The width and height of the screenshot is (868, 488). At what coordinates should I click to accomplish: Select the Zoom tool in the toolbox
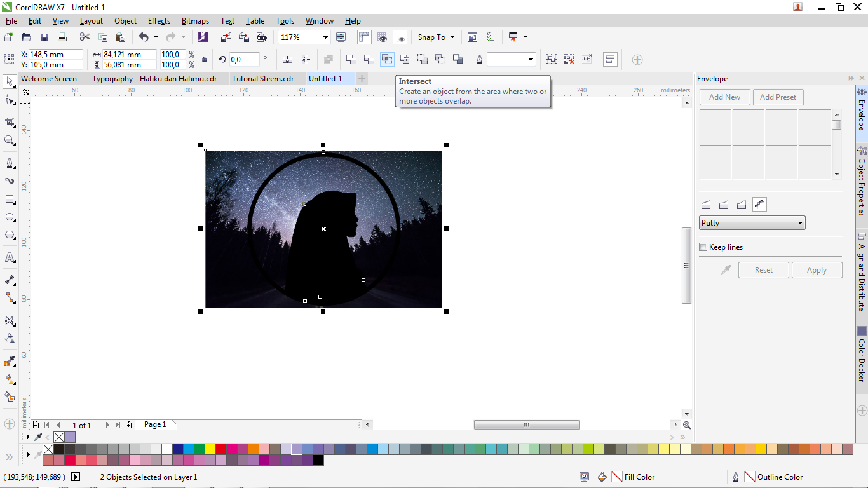tap(10, 140)
